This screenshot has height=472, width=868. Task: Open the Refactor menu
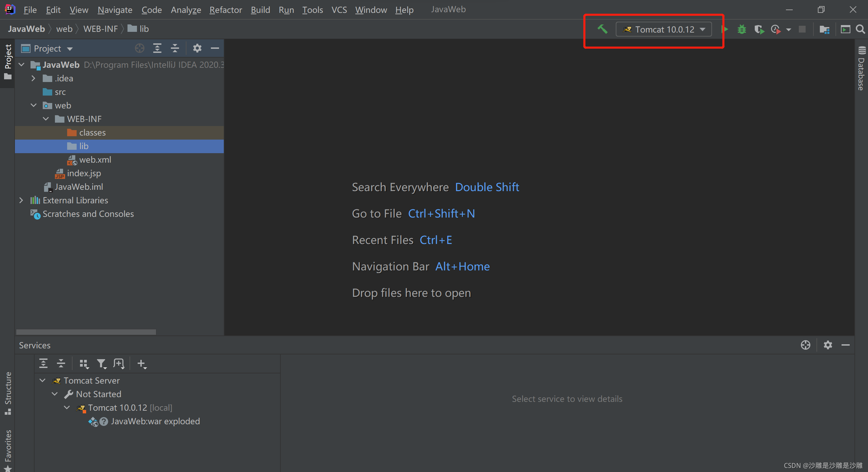coord(225,10)
